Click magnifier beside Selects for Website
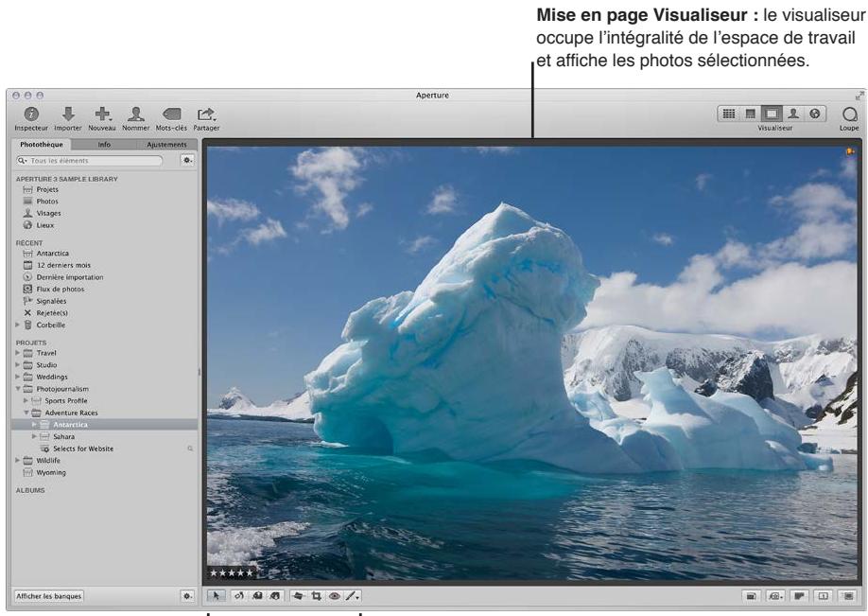 point(190,449)
